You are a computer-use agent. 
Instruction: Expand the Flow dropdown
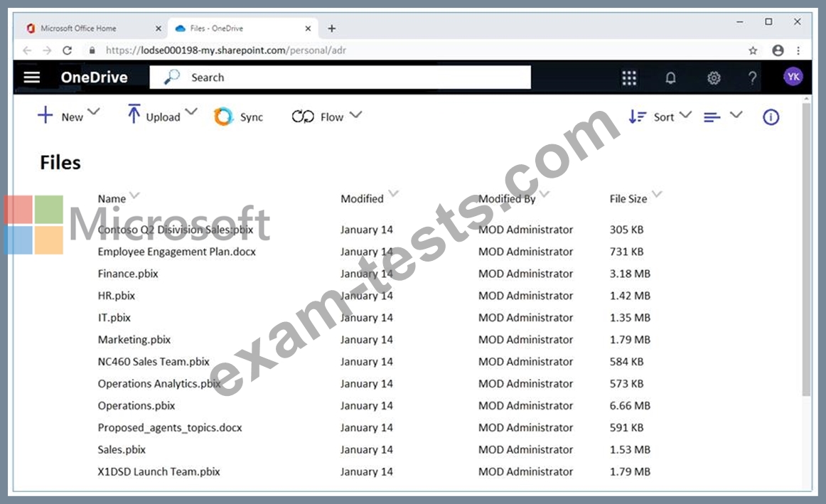point(356,114)
